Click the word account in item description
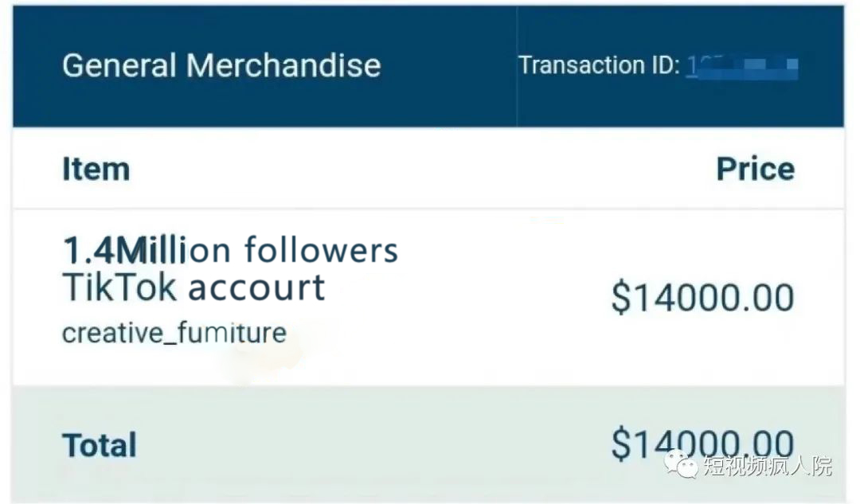 click(x=256, y=287)
